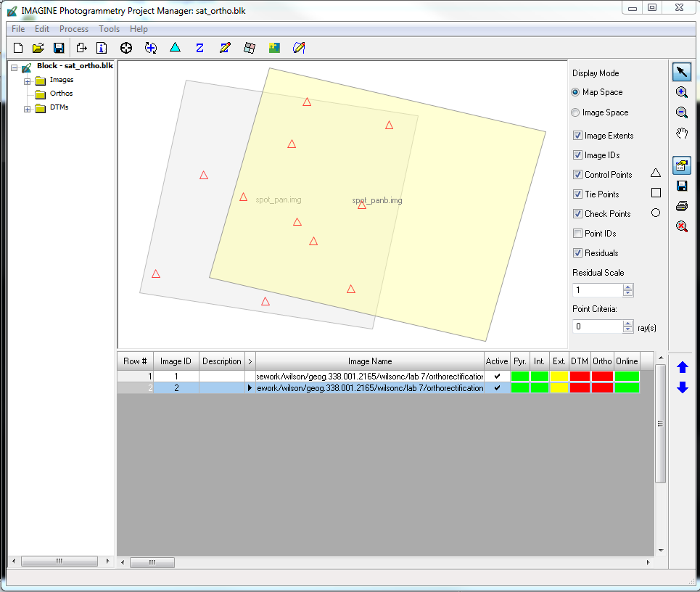The width and height of the screenshot is (700, 592).
Task: Choose the zoom out magnifier tool
Action: (x=682, y=112)
